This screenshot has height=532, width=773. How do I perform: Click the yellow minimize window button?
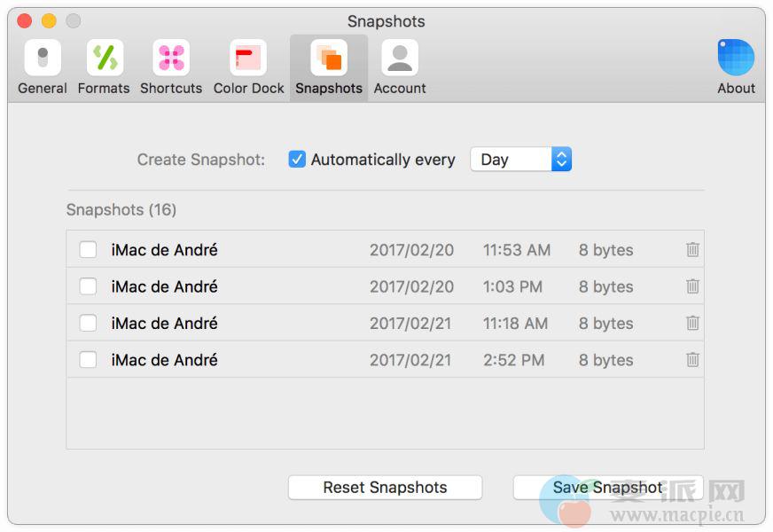(x=49, y=21)
